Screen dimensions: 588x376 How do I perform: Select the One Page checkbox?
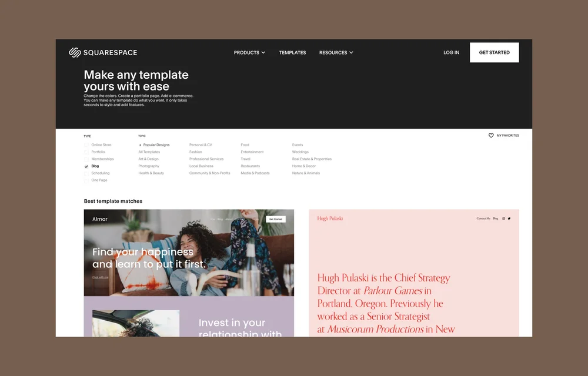[86, 180]
